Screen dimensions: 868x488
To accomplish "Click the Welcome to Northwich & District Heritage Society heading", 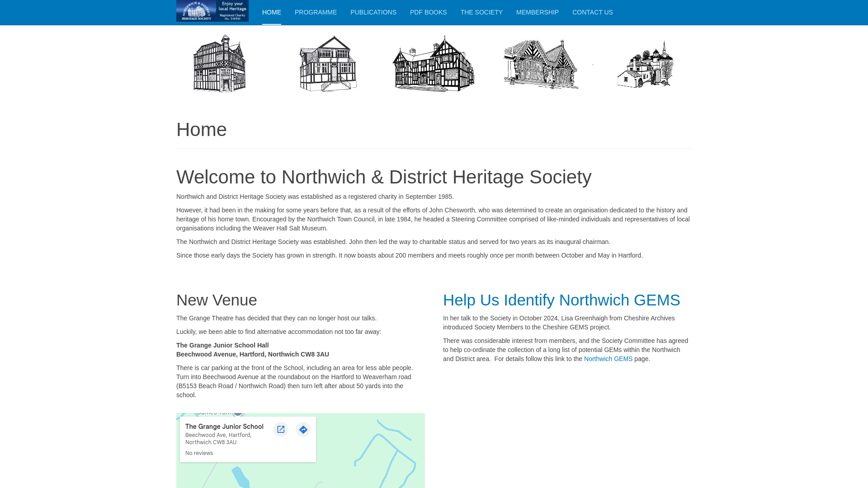I will 384,177.
